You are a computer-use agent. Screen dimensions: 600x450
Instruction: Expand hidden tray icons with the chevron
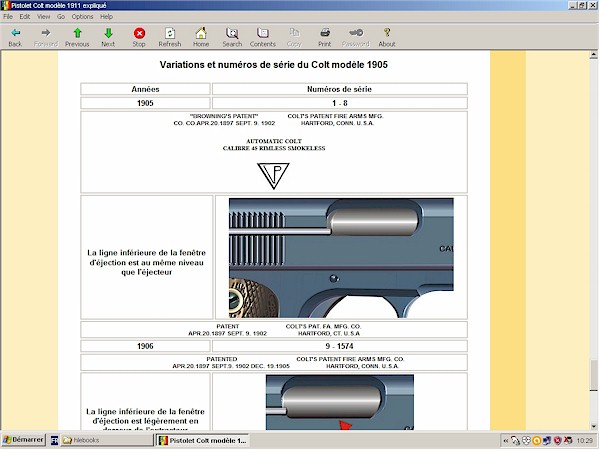coord(505,441)
